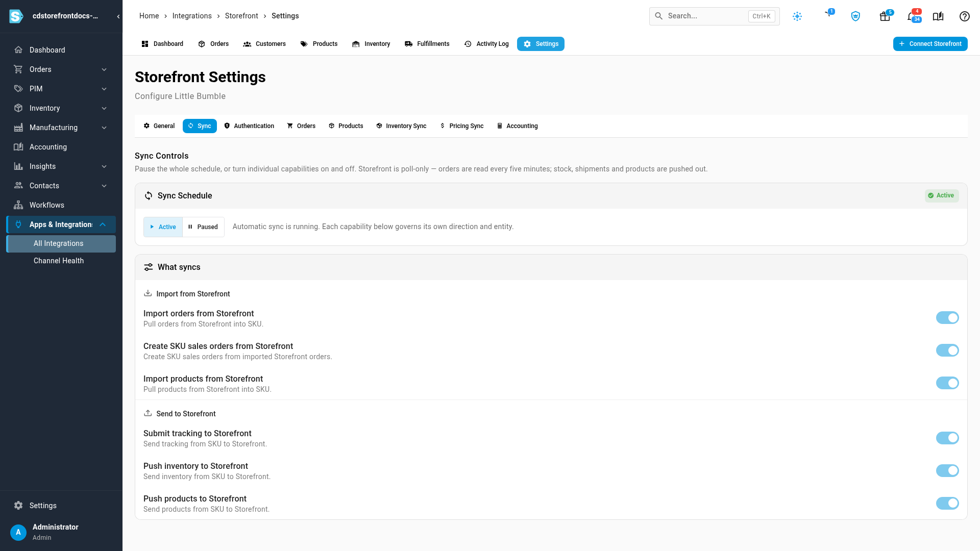This screenshot has height=551, width=980.
Task: Open the Fulfillments tab
Action: [x=427, y=44]
